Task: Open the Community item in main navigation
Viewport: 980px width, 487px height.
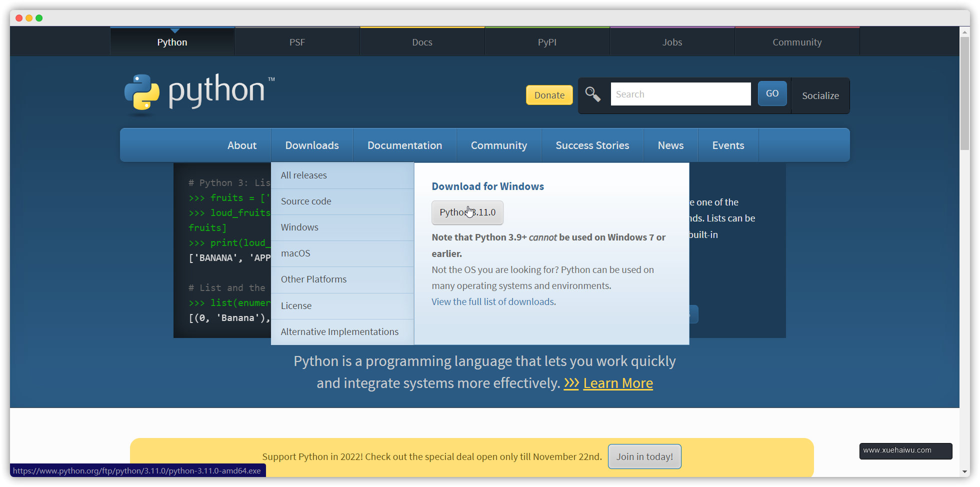Action: tap(499, 145)
